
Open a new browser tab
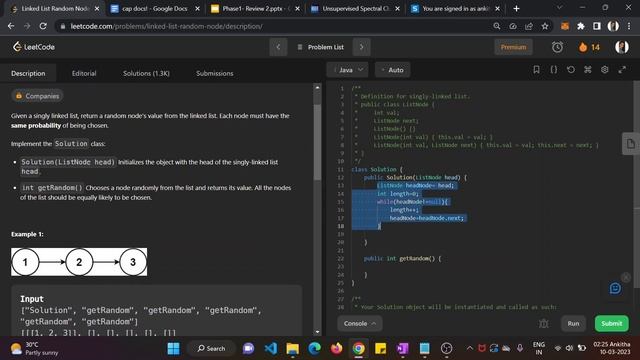[516, 9]
